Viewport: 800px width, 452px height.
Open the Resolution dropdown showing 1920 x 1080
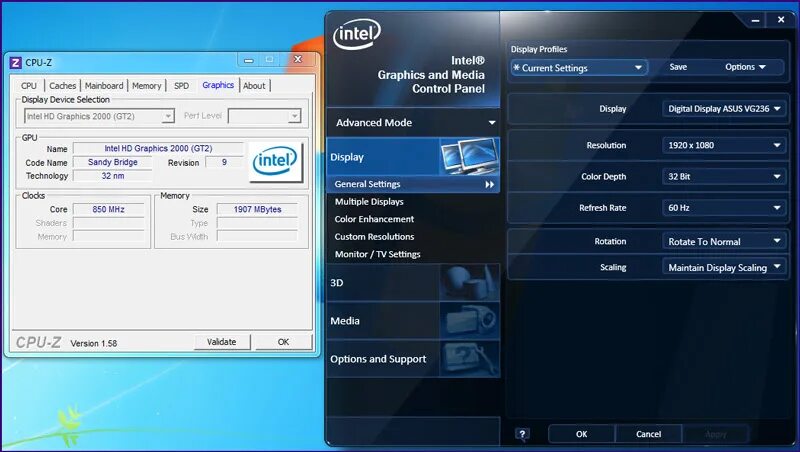[723, 145]
